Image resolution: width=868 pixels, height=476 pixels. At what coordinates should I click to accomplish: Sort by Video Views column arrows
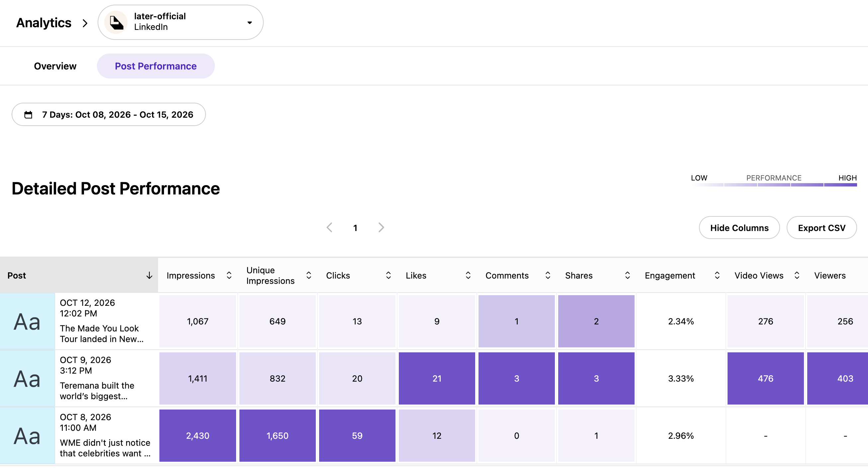point(797,275)
